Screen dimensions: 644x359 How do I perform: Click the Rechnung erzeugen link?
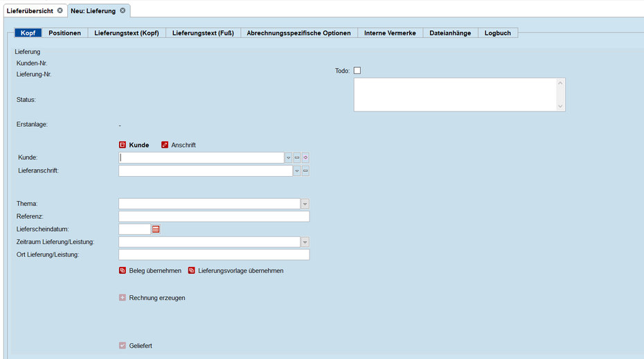pyautogui.click(x=157, y=298)
